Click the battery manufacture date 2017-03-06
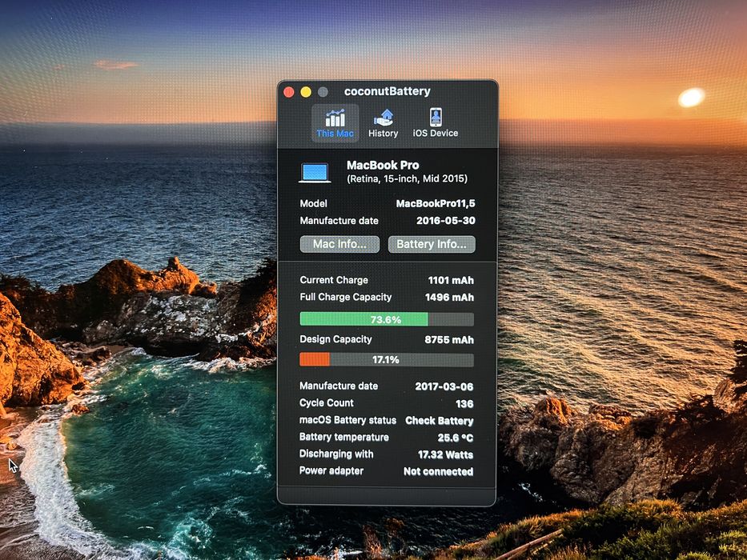Viewport: 747px width, 560px height. (x=444, y=386)
